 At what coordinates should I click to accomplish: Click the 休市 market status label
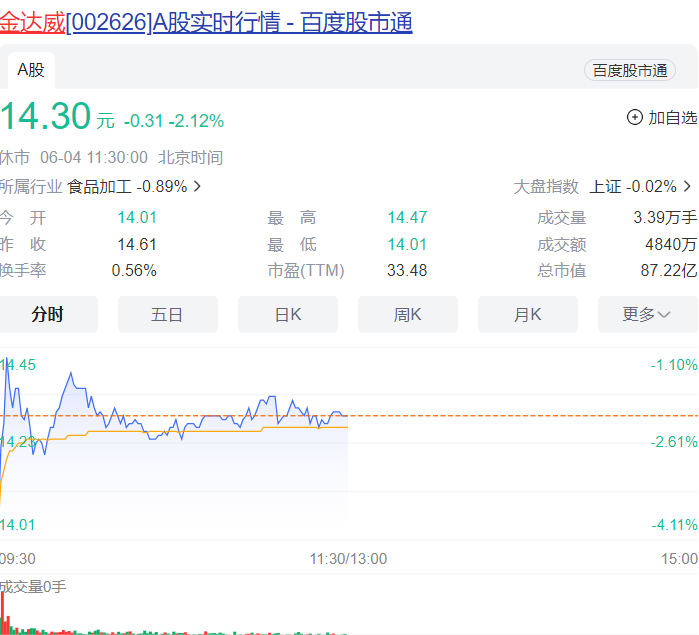(15, 157)
